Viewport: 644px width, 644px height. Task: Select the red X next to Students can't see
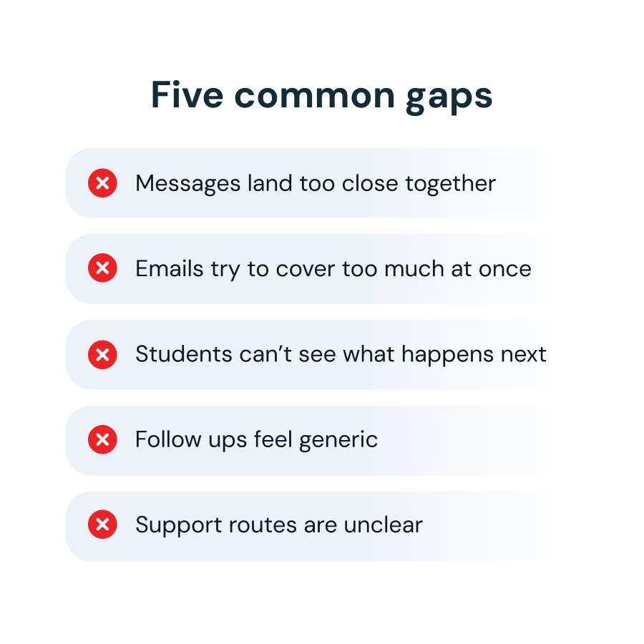click(102, 354)
